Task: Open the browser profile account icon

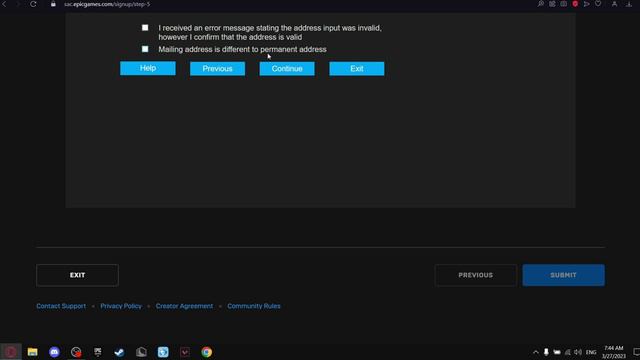Action: (614, 4)
